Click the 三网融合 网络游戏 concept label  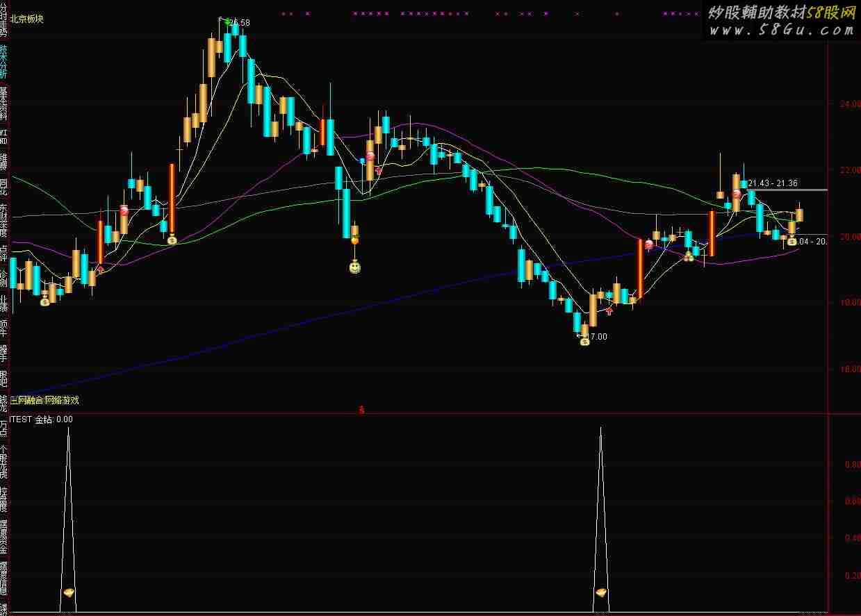(44, 400)
